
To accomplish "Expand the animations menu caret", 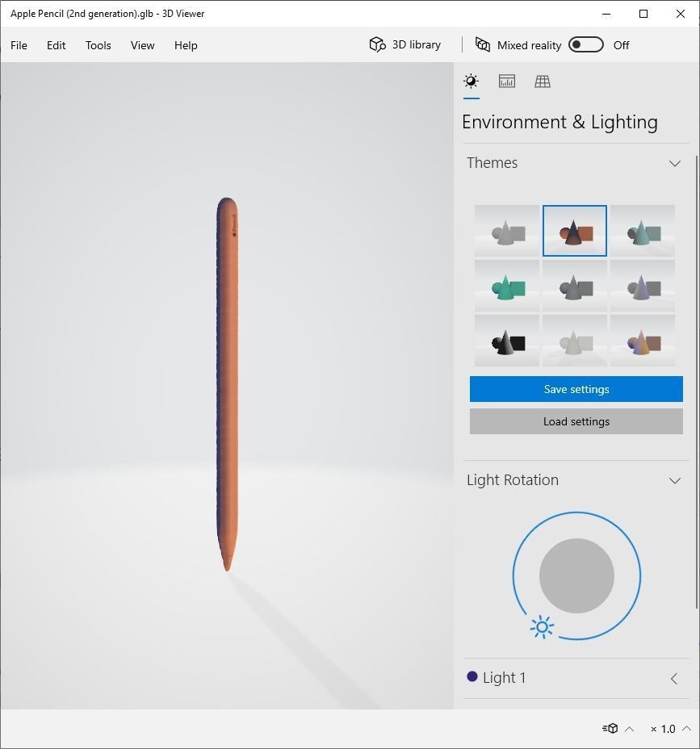I will click(630, 729).
